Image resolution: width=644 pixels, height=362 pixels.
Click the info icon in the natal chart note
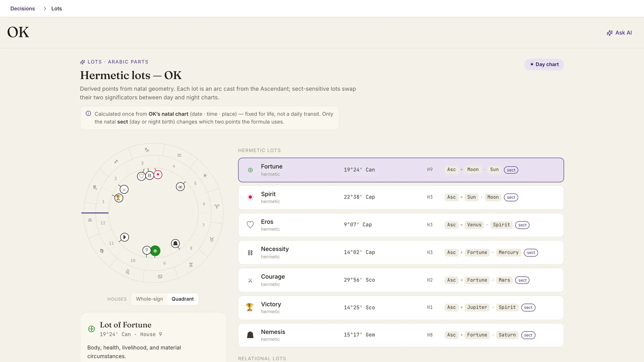click(x=88, y=113)
